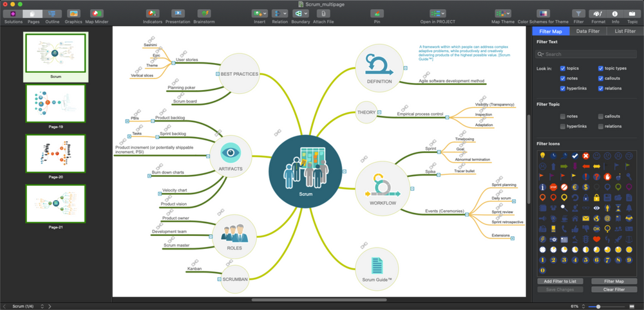Image resolution: width=644 pixels, height=310 pixels.
Task: Open the Indicators tool
Action: click(153, 14)
